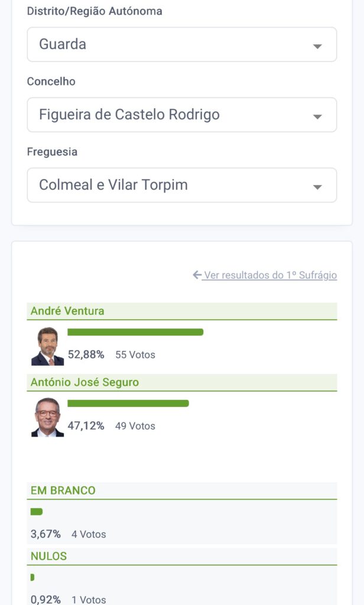
Task: Click the 49 Votos count for Seguro
Action: tap(135, 426)
